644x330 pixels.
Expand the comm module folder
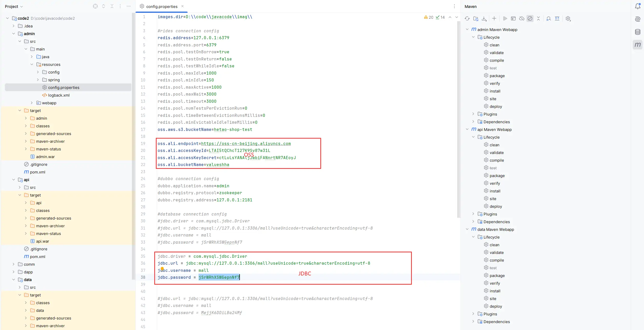[14, 264]
